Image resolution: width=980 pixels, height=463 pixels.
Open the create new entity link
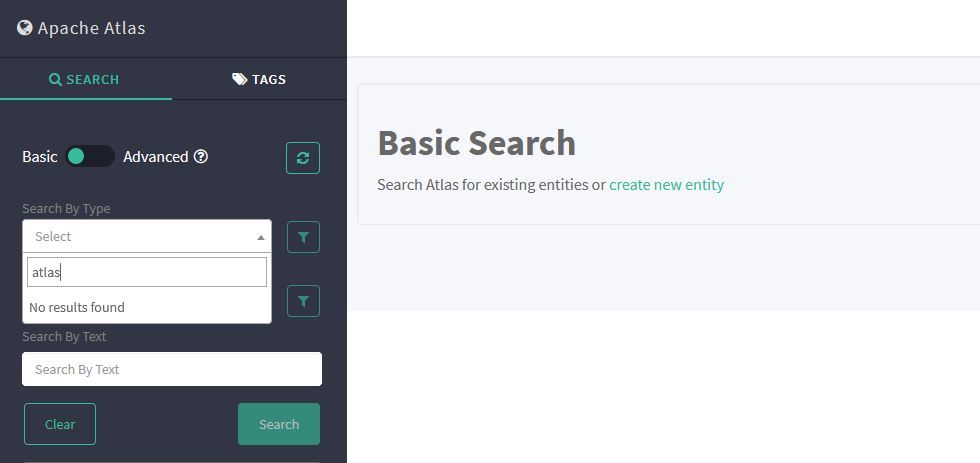pos(666,185)
